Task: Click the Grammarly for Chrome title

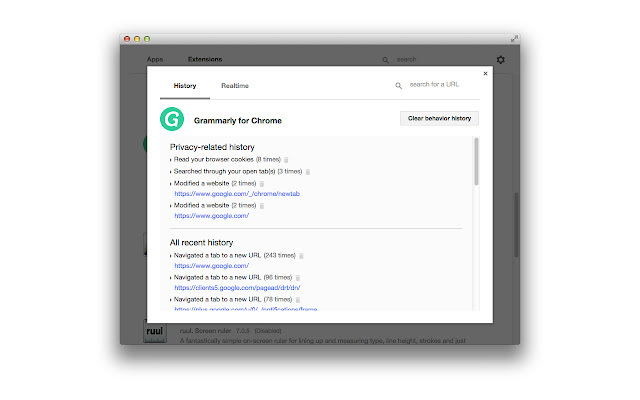Action: click(x=238, y=121)
